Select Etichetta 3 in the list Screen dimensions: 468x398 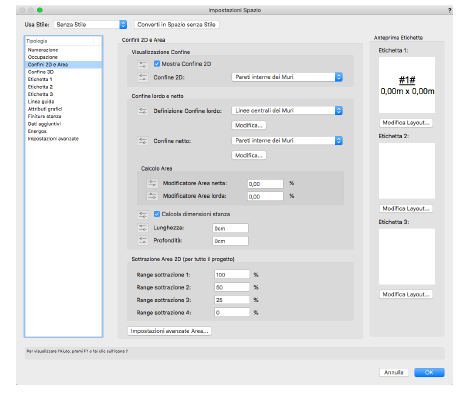coord(63,94)
